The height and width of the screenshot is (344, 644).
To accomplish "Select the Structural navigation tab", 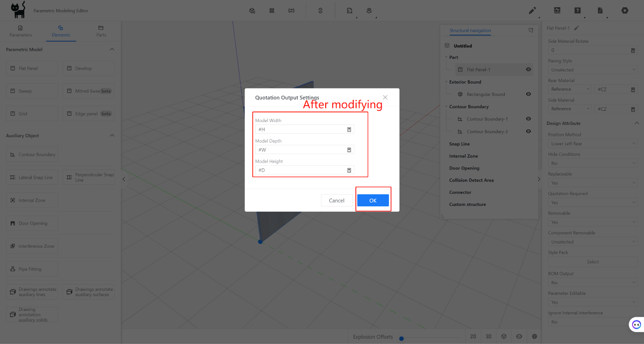I will point(470,31).
